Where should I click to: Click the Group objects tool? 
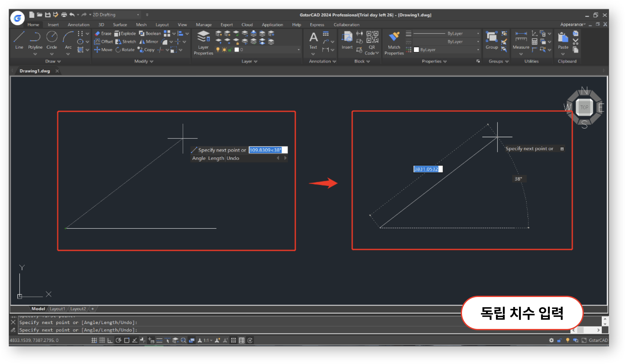[x=492, y=40]
